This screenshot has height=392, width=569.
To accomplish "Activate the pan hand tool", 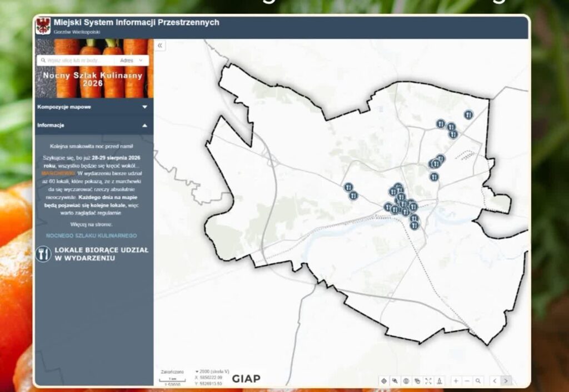I will 417,381.
